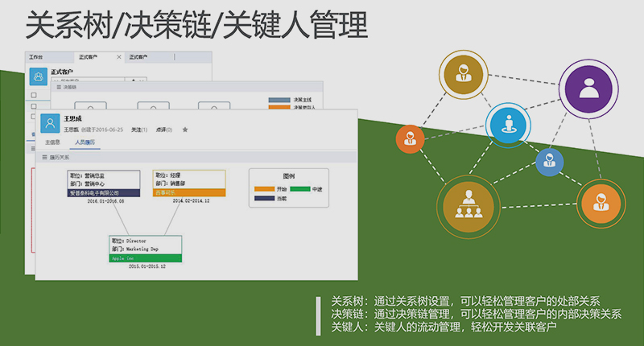644x346 pixels.
Task: Open the 点评(0) comments link
Action: pos(163,129)
